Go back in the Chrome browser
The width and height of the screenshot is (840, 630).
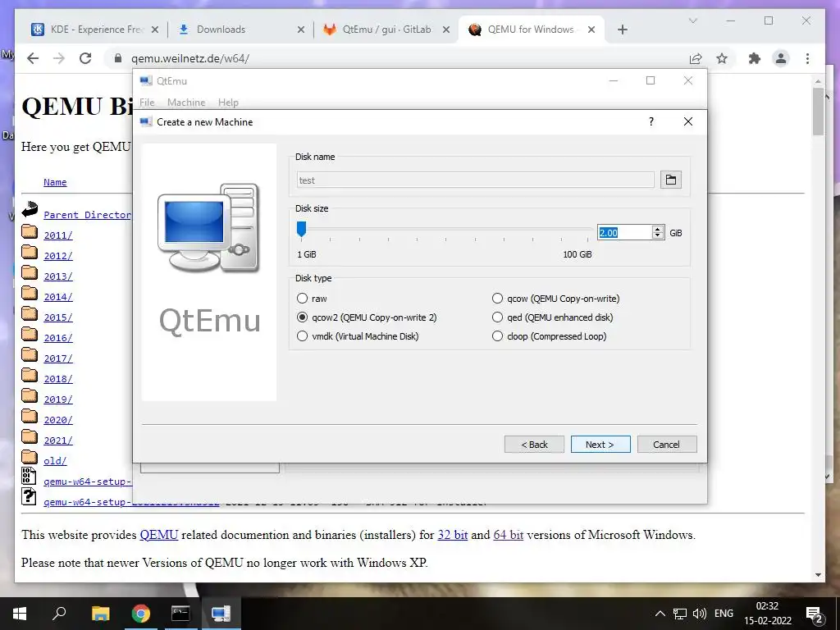(33, 58)
